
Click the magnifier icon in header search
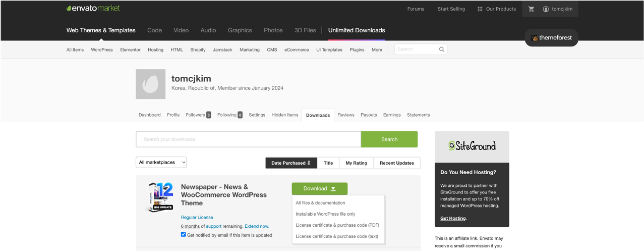pyautogui.click(x=442, y=49)
